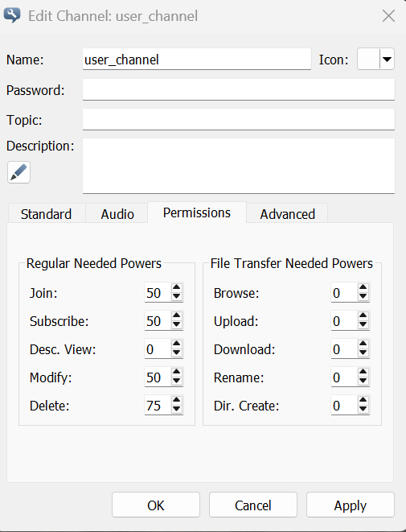Decrease the Upload needed power
This screenshot has width=406, height=532.
tap(363, 324)
